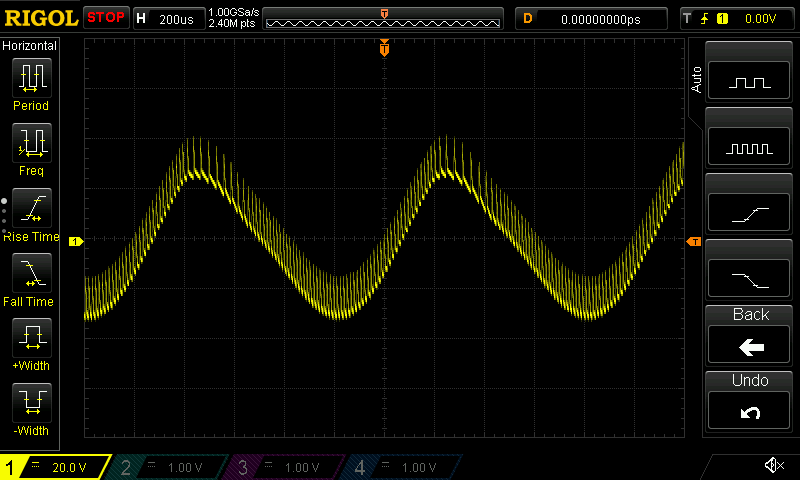Pick the single-pulse Auto waveform option
This screenshot has height=480, width=800.
coord(749,81)
